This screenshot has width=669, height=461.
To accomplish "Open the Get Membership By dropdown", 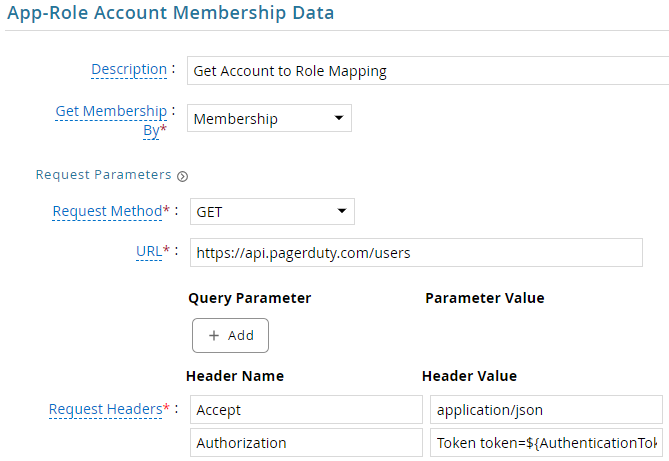I will [x=269, y=118].
